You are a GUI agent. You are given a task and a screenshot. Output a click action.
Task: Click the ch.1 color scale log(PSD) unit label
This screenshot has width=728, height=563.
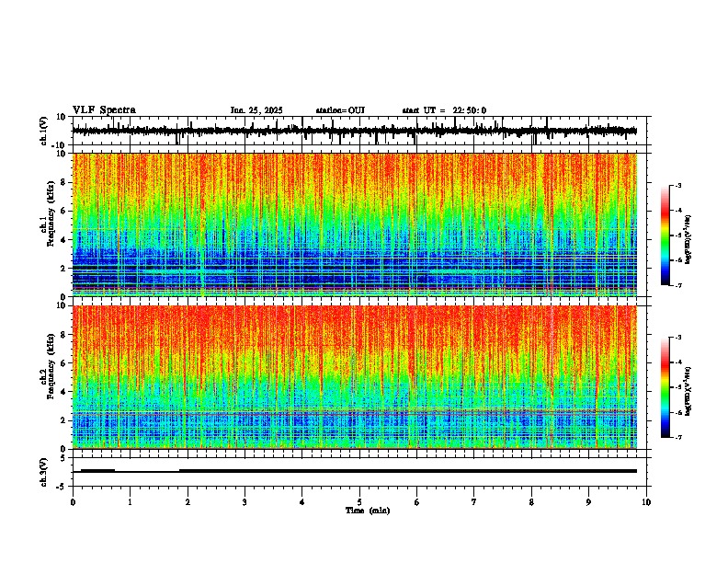[x=688, y=240]
